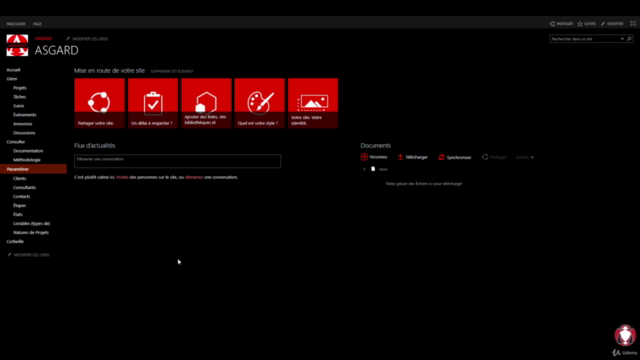Viewport: 640px width, 360px height.
Task: Click the Documents web part title
Action: pyautogui.click(x=376, y=145)
